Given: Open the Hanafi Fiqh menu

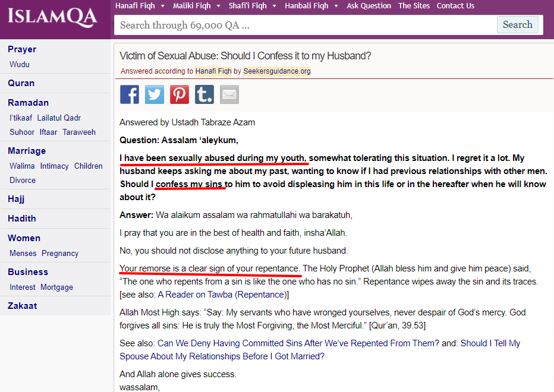Looking at the screenshot, I should point(135,6).
